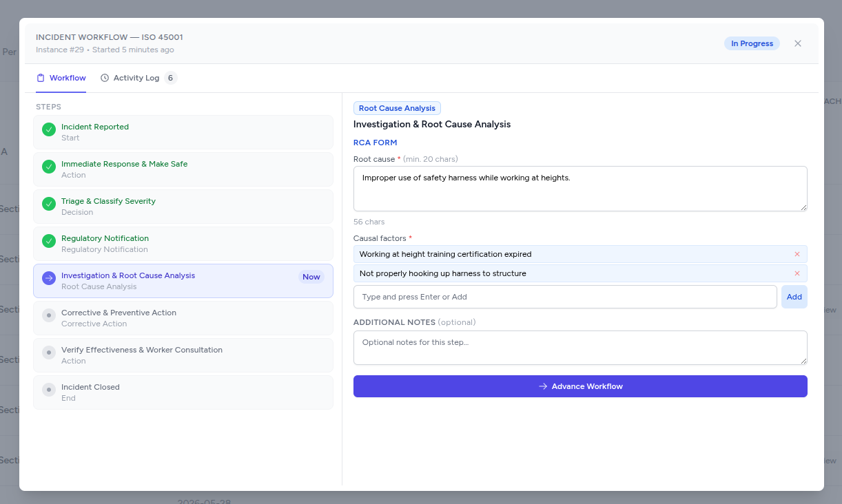Select the Regulatory Notification step

183,244
